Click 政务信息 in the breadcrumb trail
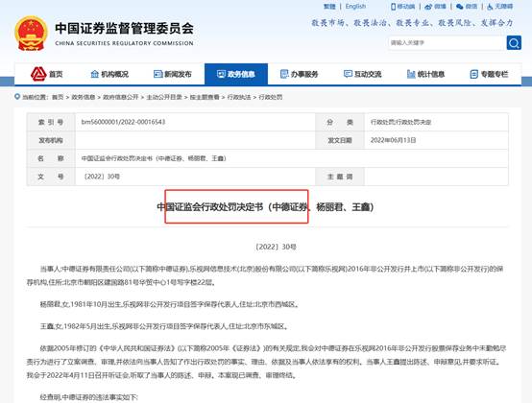 click(84, 97)
